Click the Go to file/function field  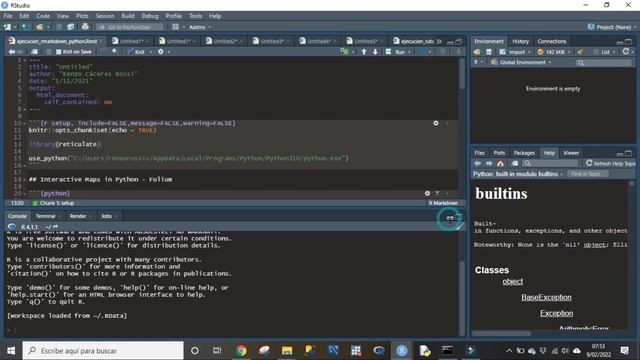129,27
